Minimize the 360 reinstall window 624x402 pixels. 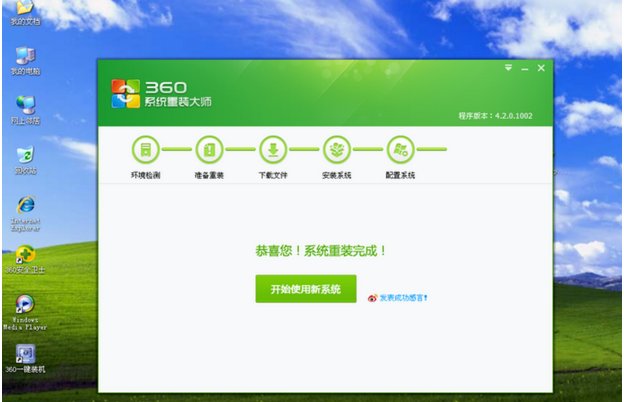(x=524, y=68)
